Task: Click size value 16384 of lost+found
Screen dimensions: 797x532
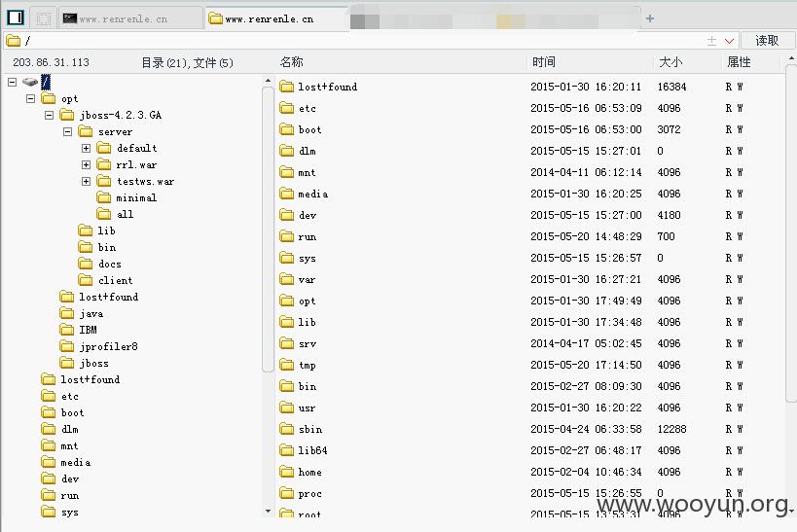Action: pos(672,87)
